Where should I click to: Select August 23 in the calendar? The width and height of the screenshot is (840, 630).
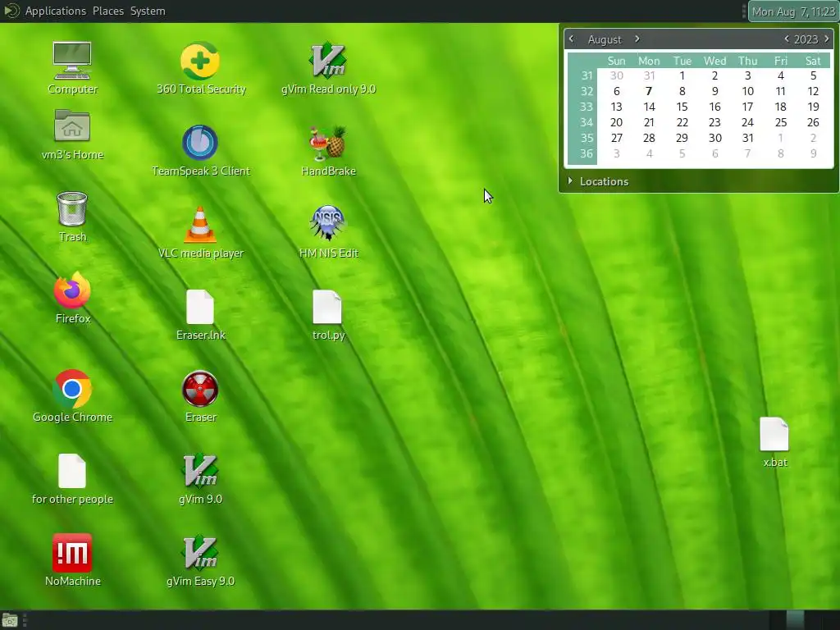point(714,122)
